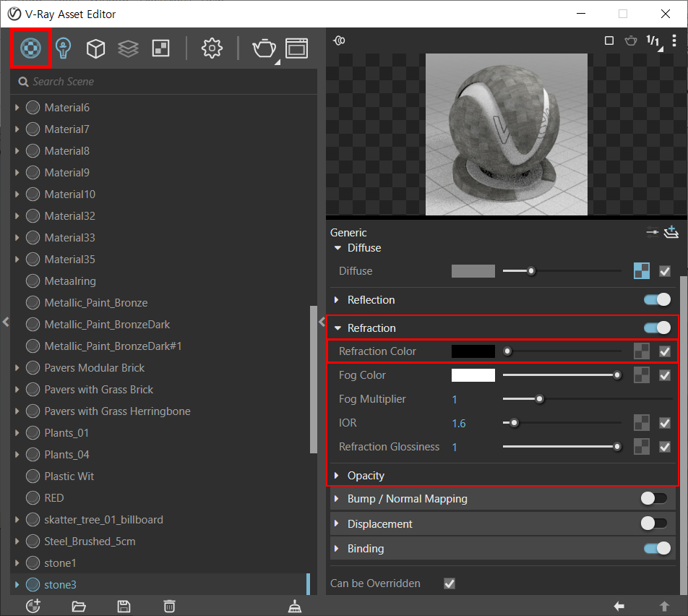This screenshot has height=616, width=688.
Task: Open IOR texture map slot
Action: tap(642, 423)
